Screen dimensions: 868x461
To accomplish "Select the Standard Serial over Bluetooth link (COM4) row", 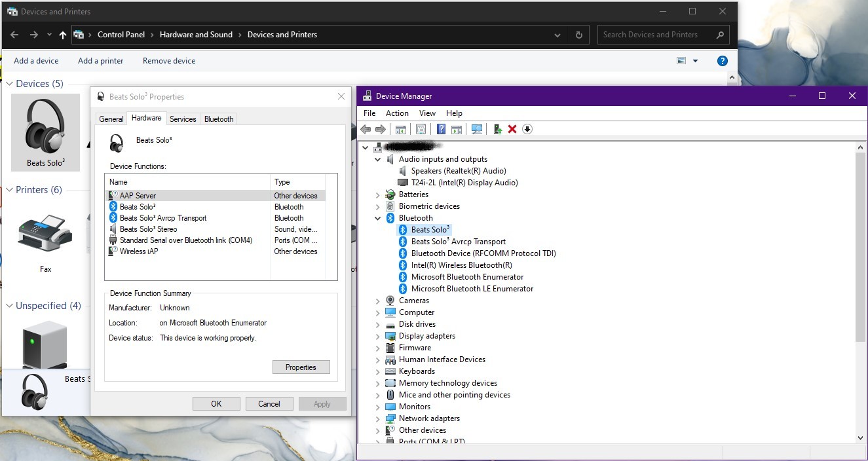I will 215,240.
